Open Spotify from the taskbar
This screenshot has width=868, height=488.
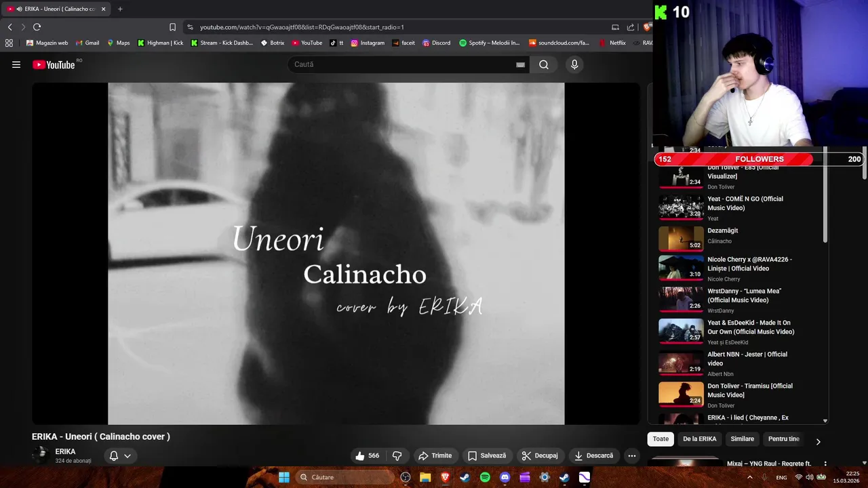[x=485, y=477]
